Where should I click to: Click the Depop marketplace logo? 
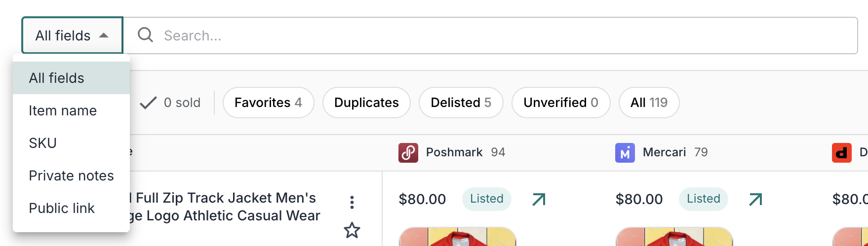point(841,153)
